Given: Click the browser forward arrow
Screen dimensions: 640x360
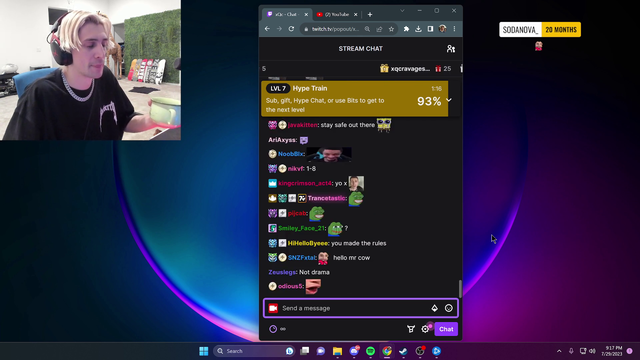Looking at the screenshot, I should pos(279,29).
